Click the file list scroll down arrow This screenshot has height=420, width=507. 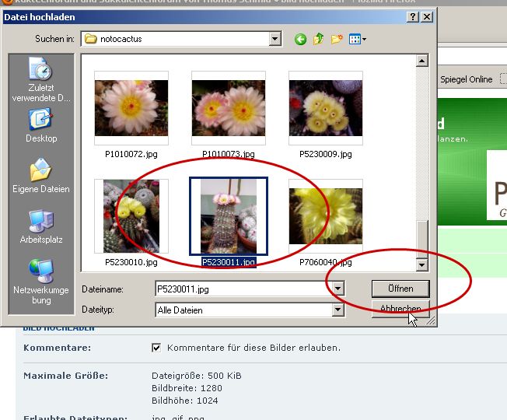point(422,264)
